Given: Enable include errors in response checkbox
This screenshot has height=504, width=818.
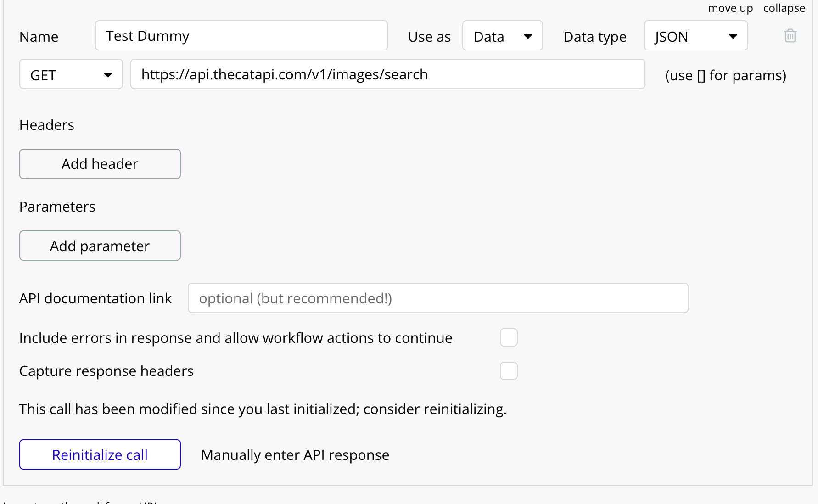Looking at the screenshot, I should click(x=509, y=337).
